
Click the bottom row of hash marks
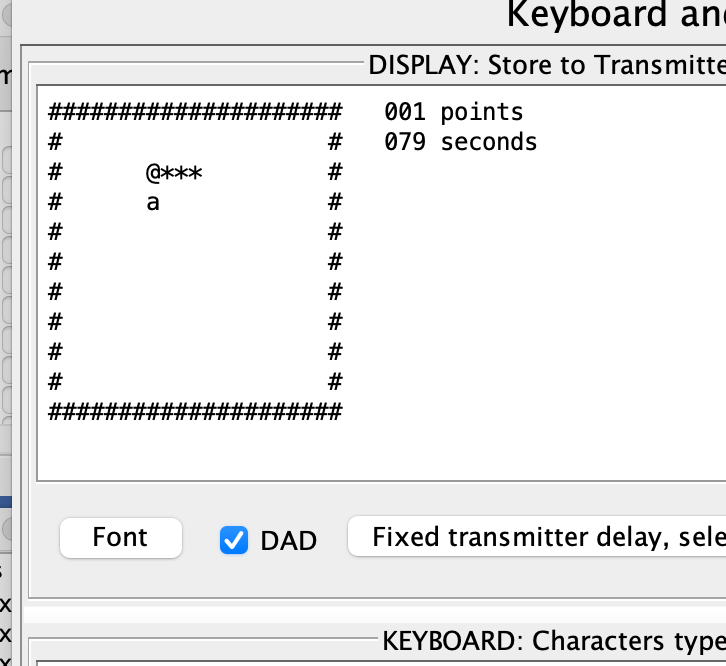[x=195, y=412]
